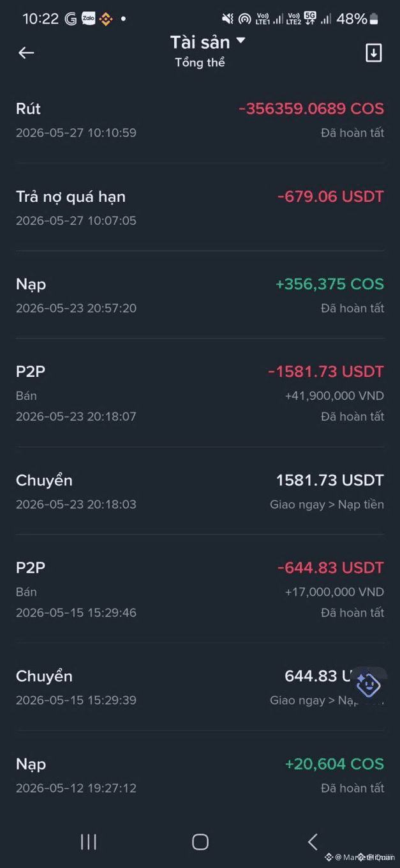Image resolution: width=400 pixels, height=868 pixels.
Task: Open the Rút -356359.0689 COS transaction
Action: click(200, 119)
